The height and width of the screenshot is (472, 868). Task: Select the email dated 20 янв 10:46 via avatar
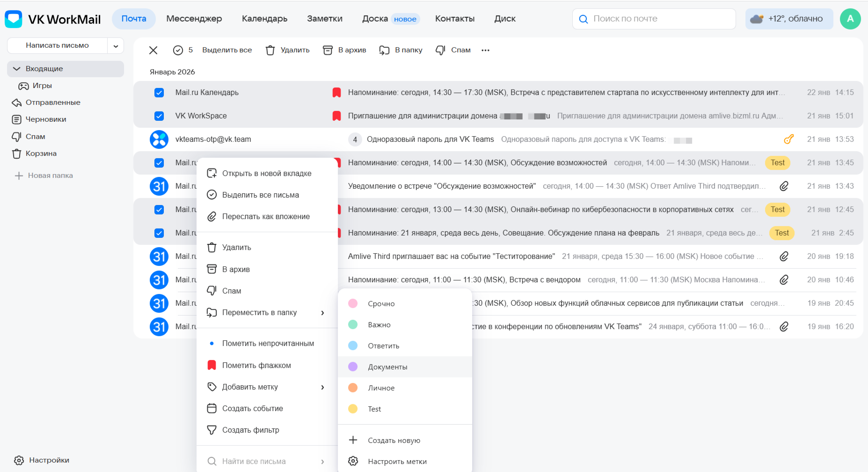tap(159, 280)
